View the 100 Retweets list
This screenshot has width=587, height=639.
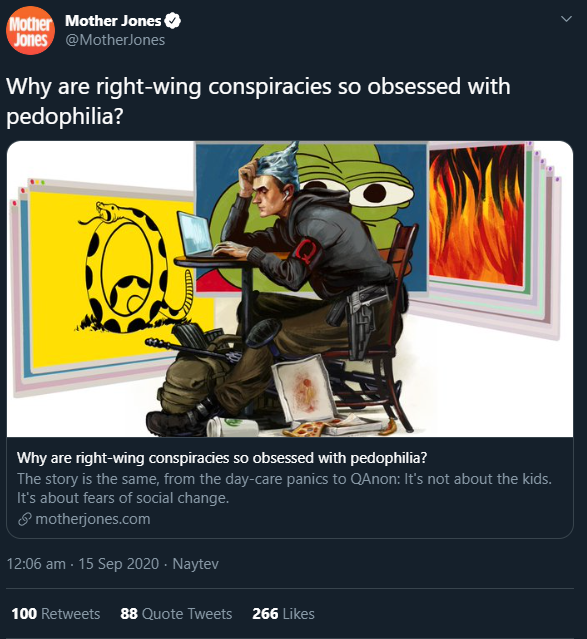pos(56,614)
